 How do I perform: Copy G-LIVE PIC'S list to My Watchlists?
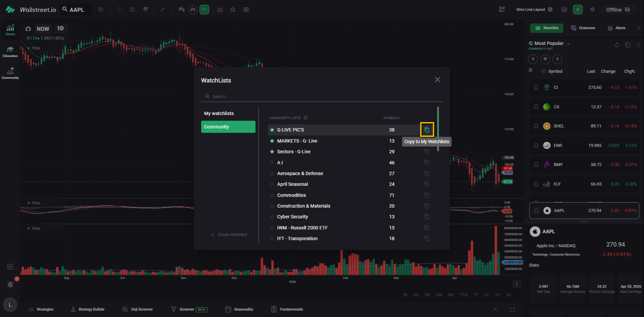click(x=427, y=130)
